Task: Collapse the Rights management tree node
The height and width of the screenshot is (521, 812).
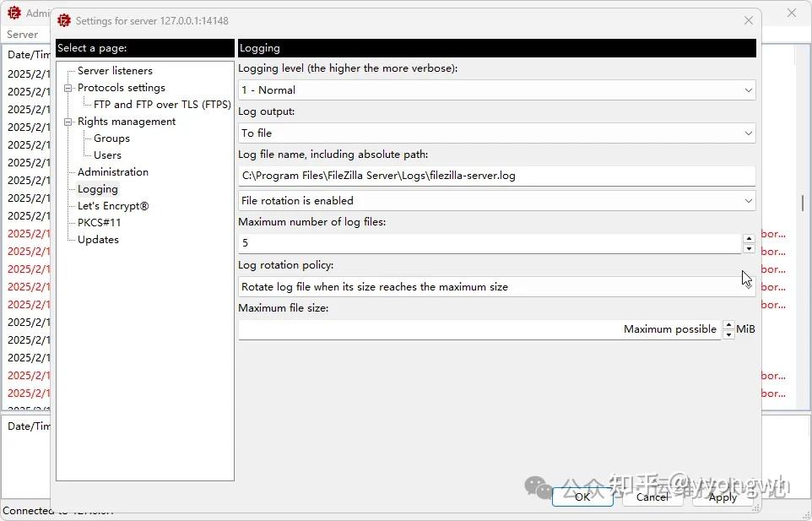Action: point(68,121)
